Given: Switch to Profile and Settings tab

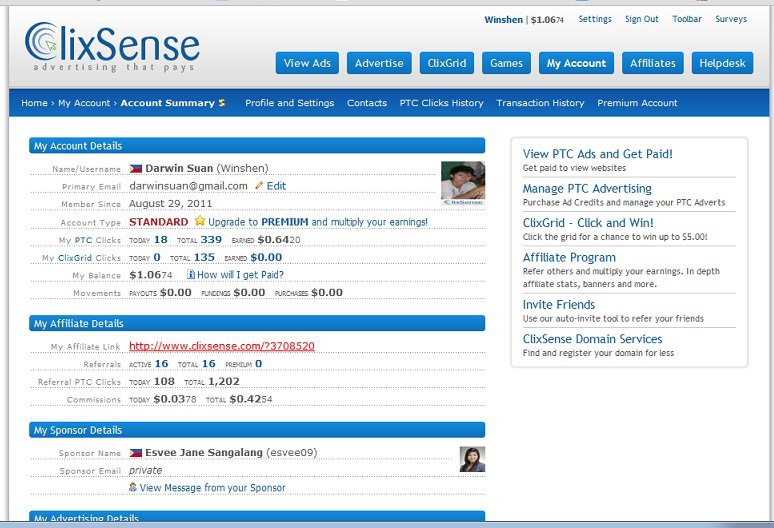Looking at the screenshot, I should click(x=289, y=103).
